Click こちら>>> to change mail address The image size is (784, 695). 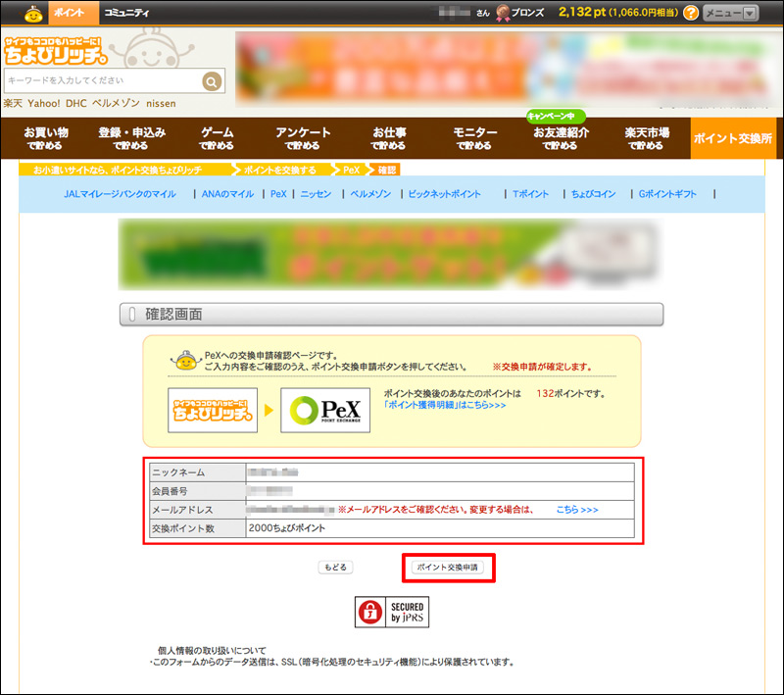coord(577,510)
